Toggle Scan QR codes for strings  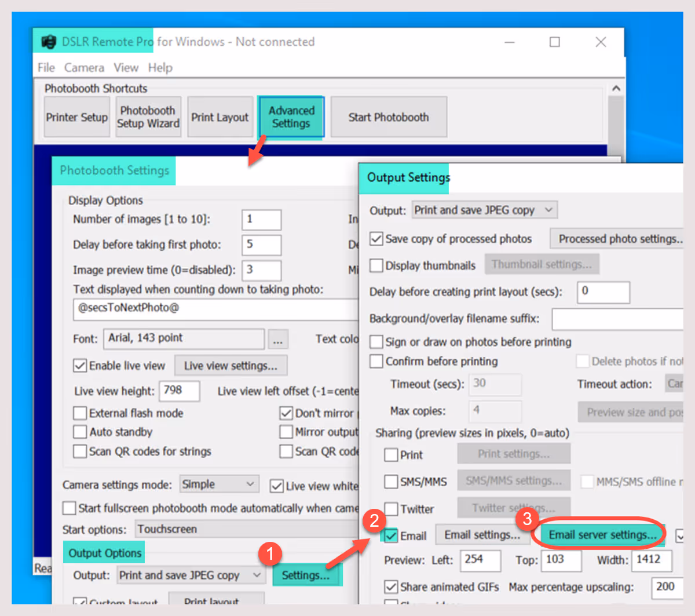[80, 451]
